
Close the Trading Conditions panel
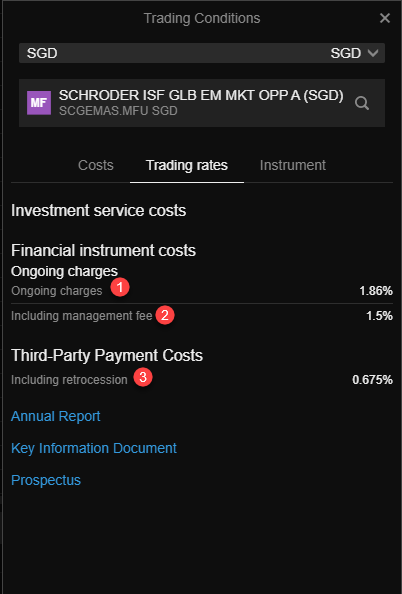pos(385,18)
